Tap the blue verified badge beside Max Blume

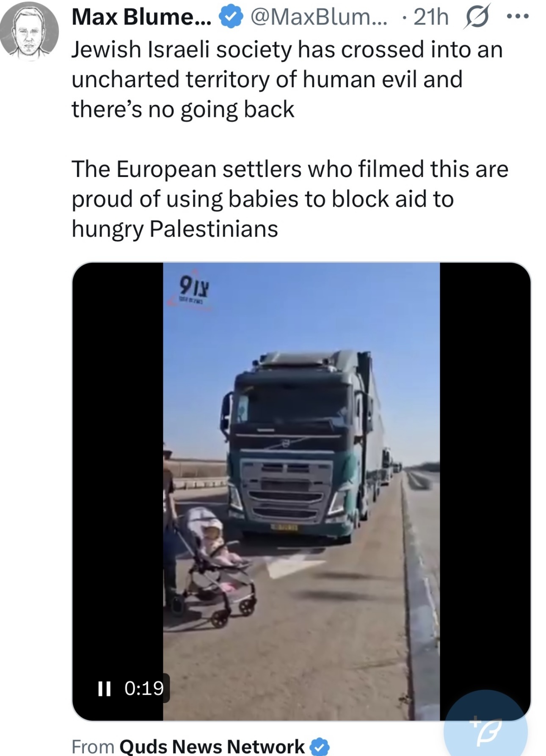[229, 19]
